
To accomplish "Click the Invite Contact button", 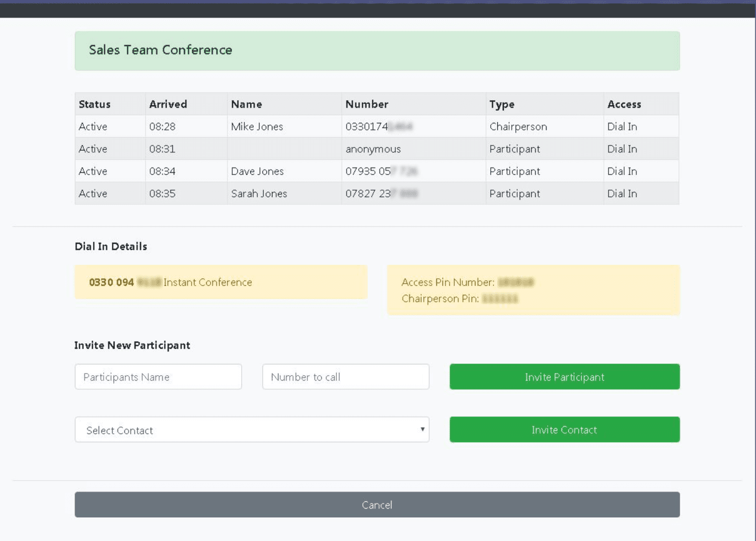I will 565,430.
